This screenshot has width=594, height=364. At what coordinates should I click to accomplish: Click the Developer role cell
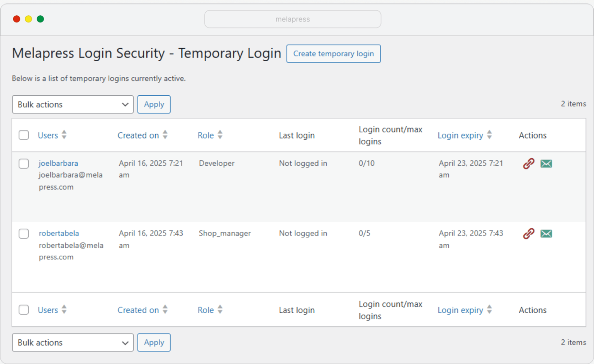pos(216,163)
